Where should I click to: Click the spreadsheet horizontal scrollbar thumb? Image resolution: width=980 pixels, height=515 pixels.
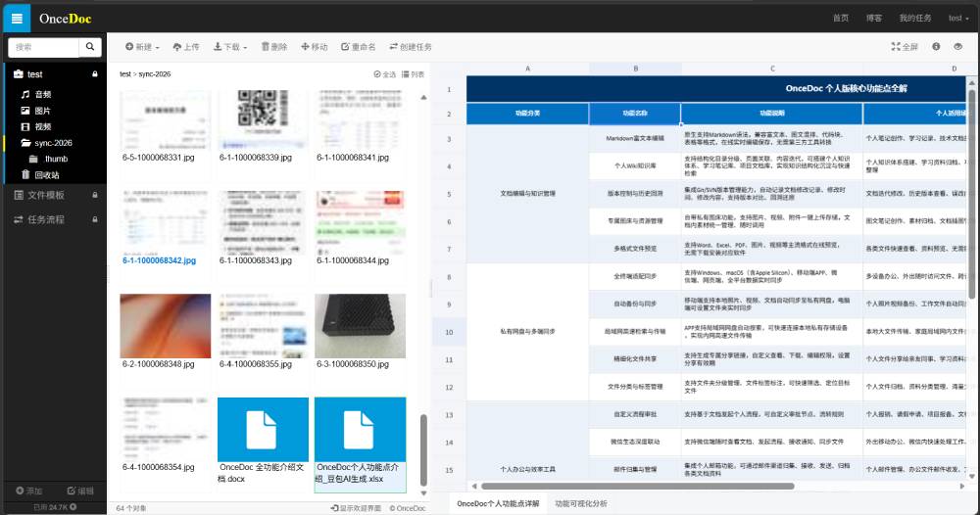(638, 486)
